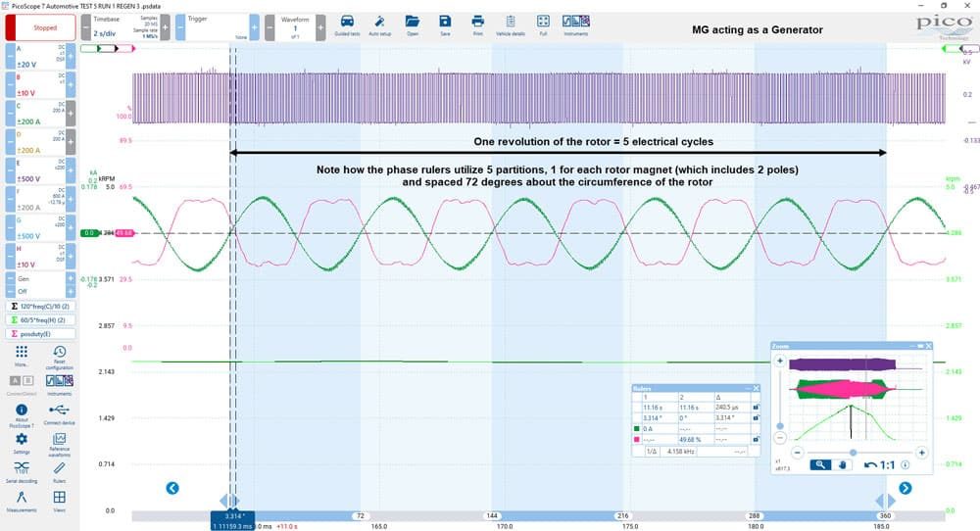Reset zoom with the 1:1 button
980x531 pixels.
(879, 464)
